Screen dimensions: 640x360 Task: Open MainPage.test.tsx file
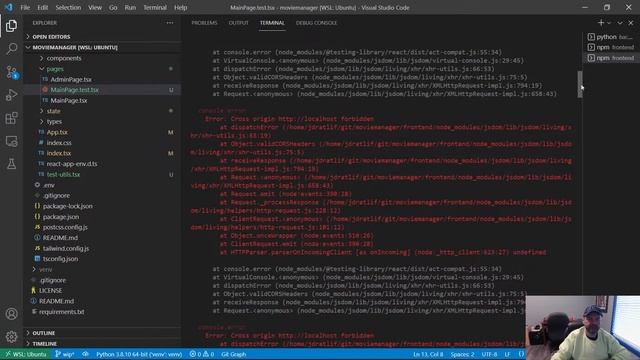pyautogui.click(x=102, y=90)
